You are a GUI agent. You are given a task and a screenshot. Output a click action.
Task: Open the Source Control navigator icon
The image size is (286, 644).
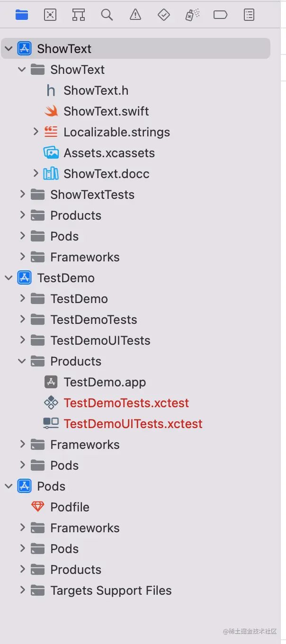[x=50, y=15]
